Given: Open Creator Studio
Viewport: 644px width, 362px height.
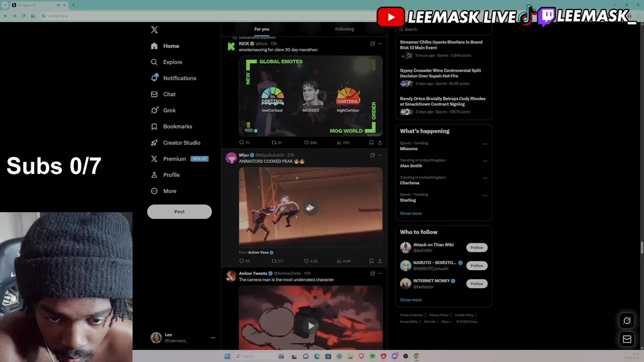Looking at the screenshot, I should coord(176,142).
